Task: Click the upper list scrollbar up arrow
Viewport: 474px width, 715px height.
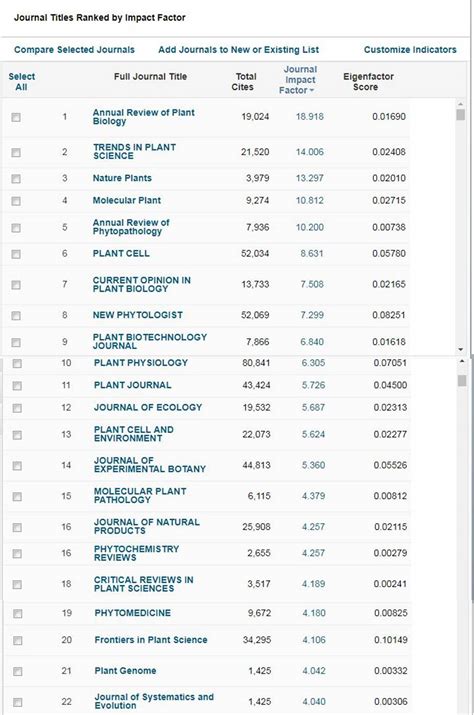Action: tap(460, 104)
